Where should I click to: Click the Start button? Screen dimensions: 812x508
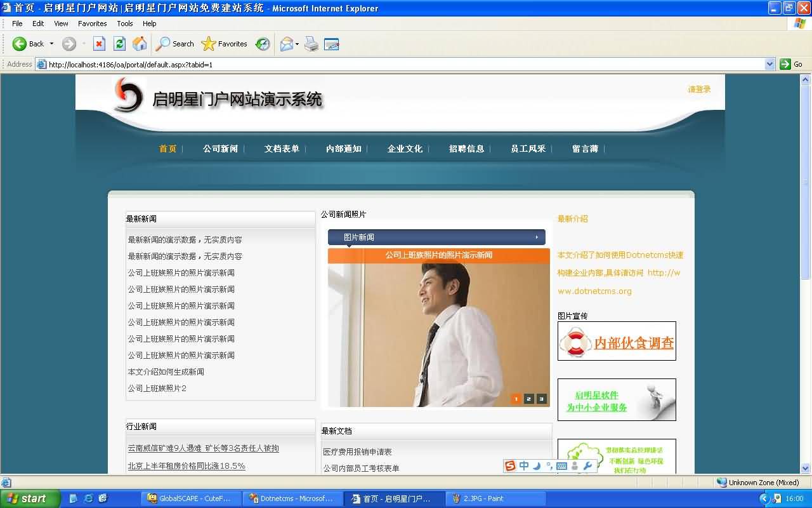pos(30,498)
